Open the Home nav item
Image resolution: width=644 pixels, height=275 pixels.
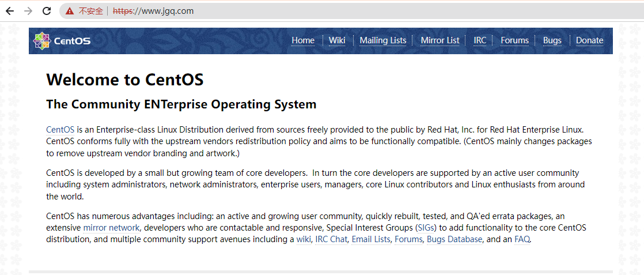click(303, 40)
